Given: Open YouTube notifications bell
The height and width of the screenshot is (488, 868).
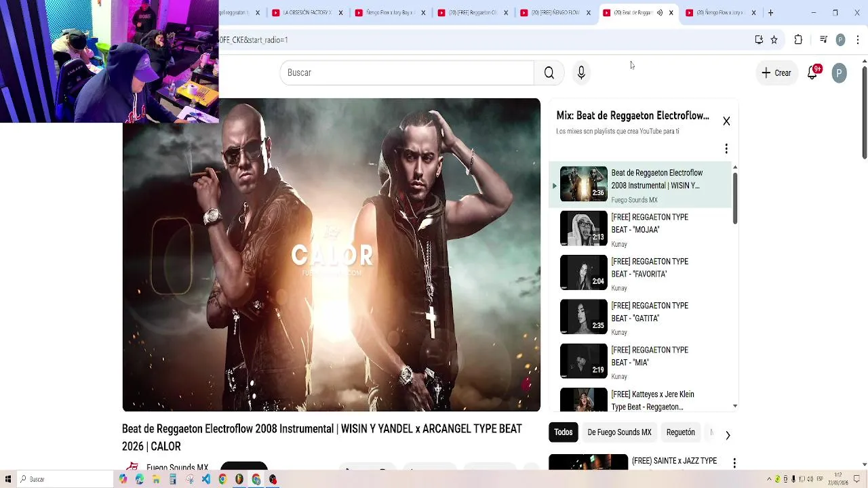Looking at the screenshot, I should click(812, 73).
